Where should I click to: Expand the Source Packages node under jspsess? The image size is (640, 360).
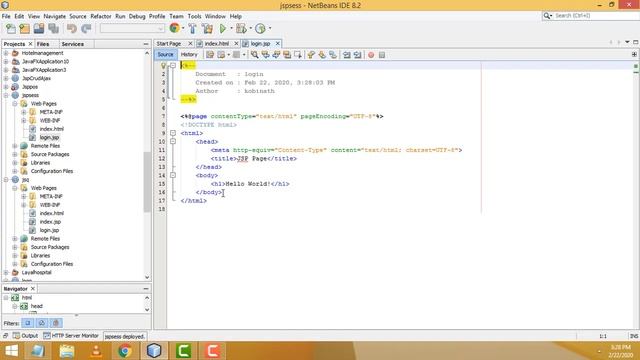tap(15, 154)
